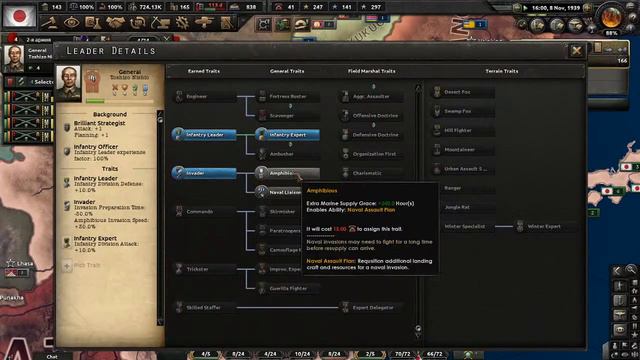
Task: Open the Construction crane menu
Action: [x=160, y=23]
